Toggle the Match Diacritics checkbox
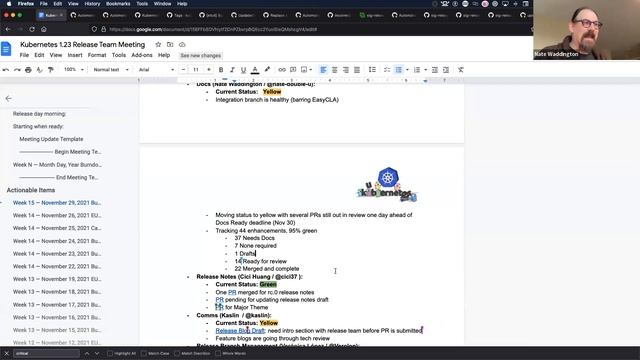Viewport: 640px width, 360px height. coord(177,353)
